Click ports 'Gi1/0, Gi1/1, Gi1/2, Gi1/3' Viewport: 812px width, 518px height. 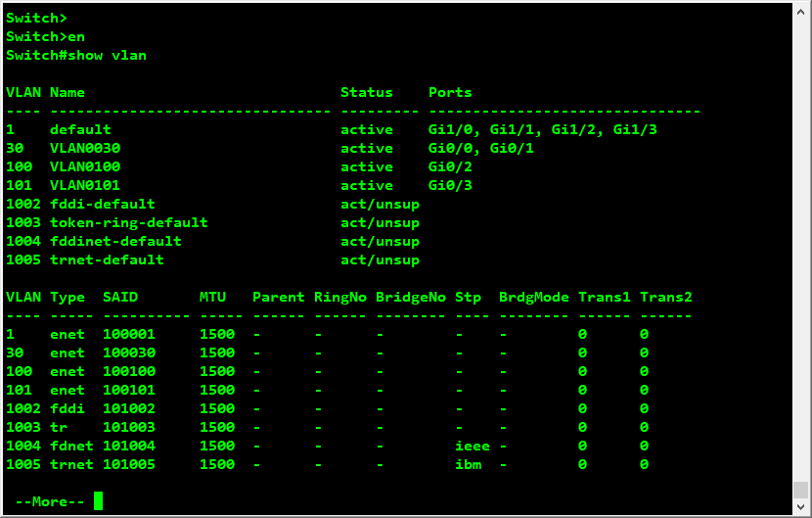click(x=543, y=129)
